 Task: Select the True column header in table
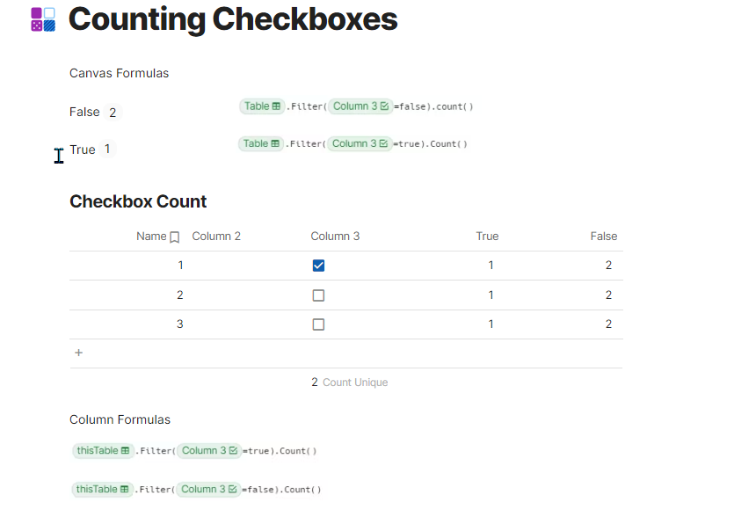487,237
